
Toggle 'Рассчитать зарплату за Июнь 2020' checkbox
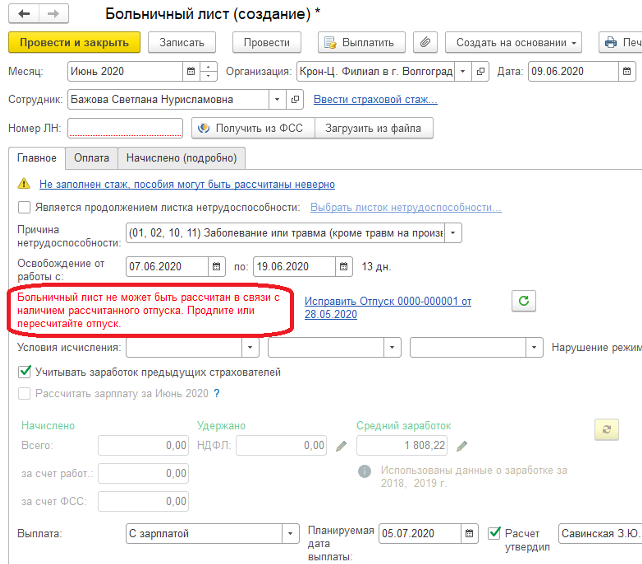click(24, 394)
